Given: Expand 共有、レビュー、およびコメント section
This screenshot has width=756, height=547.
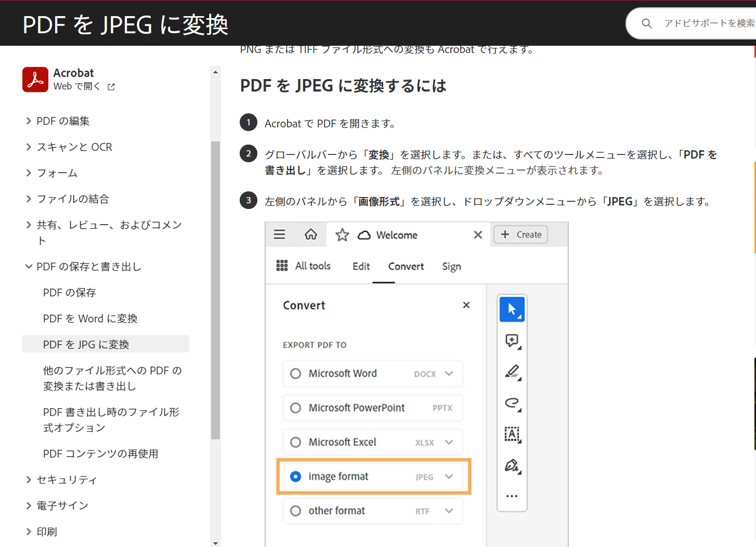Looking at the screenshot, I should click(29, 225).
